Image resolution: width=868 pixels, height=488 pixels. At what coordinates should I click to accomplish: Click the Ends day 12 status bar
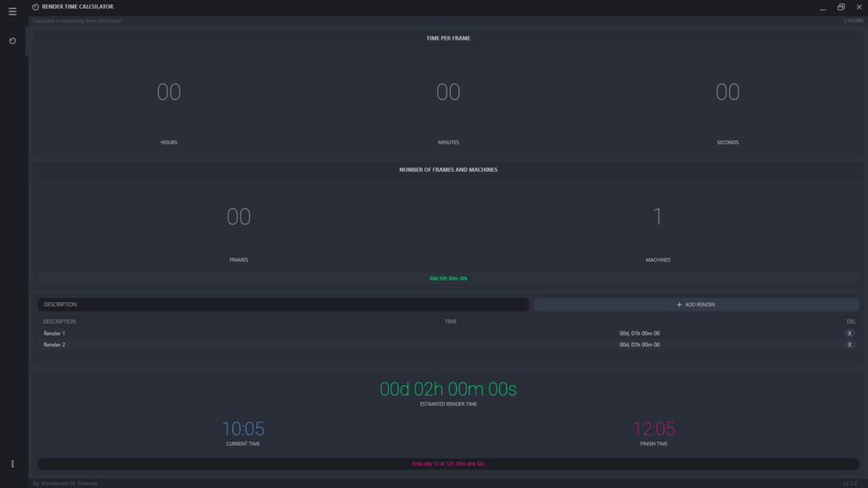click(448, 464)
